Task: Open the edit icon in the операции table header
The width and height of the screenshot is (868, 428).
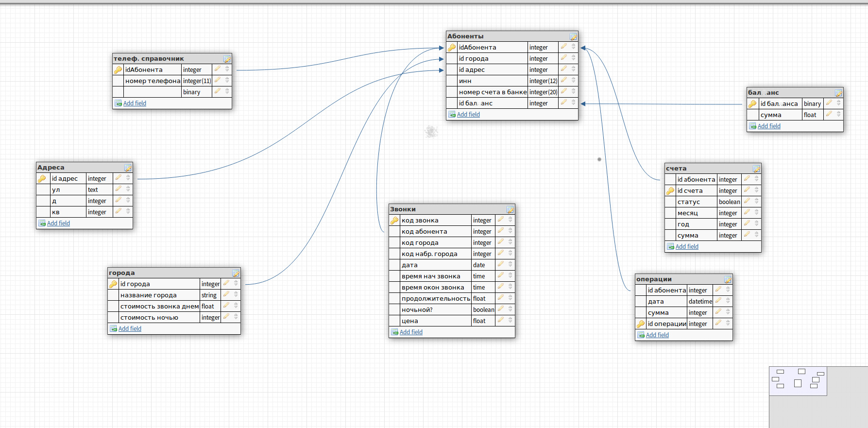Action: 728,279
